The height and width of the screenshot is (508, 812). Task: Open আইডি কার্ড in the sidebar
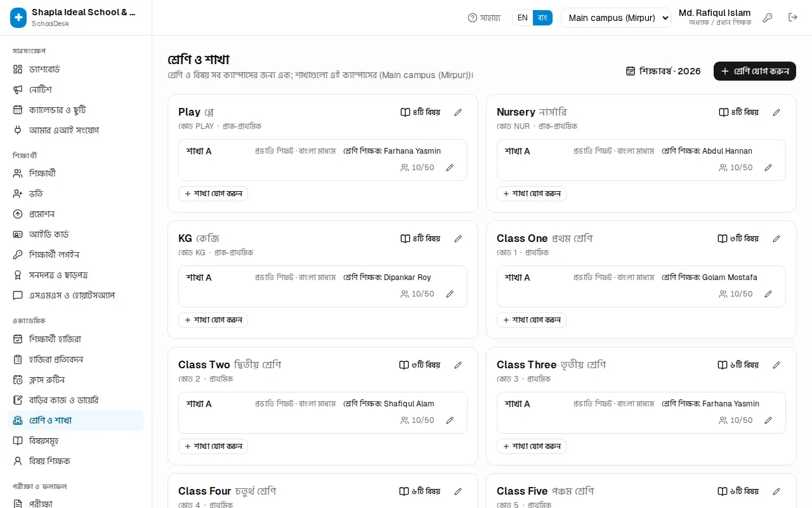click(75, 234)
